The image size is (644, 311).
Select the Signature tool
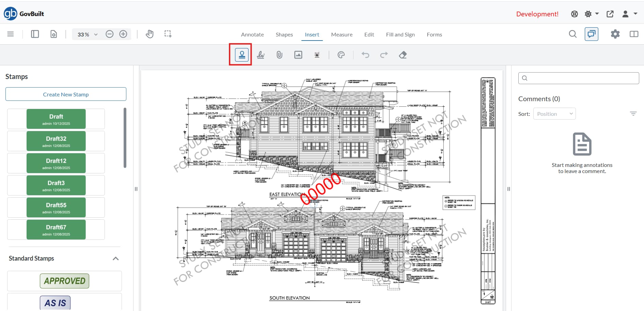[261, 55]
